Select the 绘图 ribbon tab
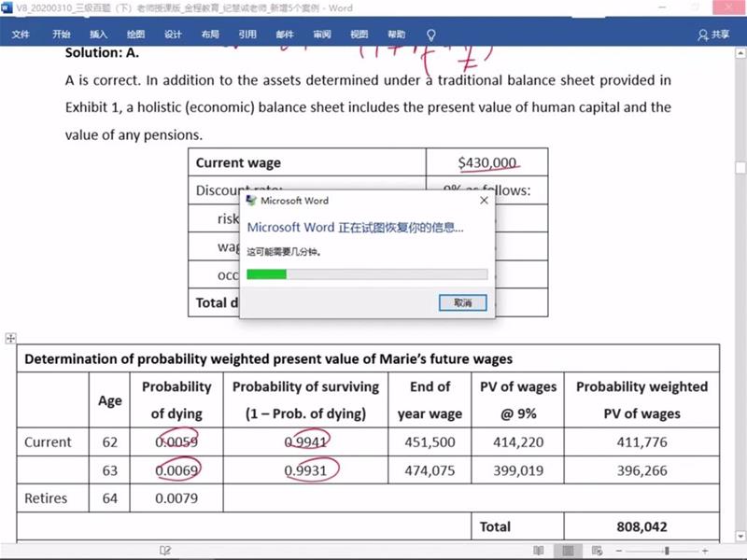The height and width of the screenshot is (560, 747). click(x=135, y=35)
